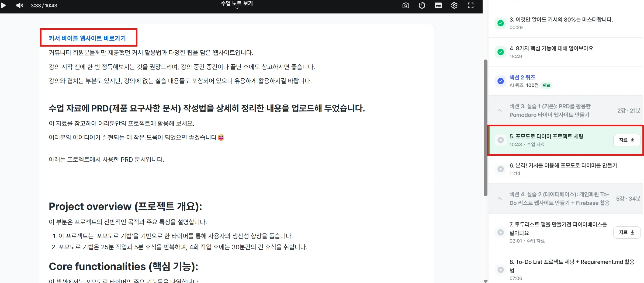Select lesson 5 포모도로 타이머 프로젝트 세팅
644x283 pixels.
click(x=546, y=137)
